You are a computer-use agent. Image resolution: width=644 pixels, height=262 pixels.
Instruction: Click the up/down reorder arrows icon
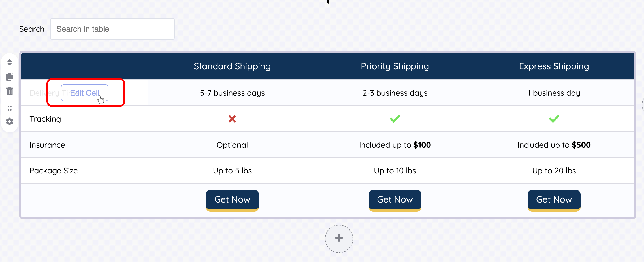point(10,62)
